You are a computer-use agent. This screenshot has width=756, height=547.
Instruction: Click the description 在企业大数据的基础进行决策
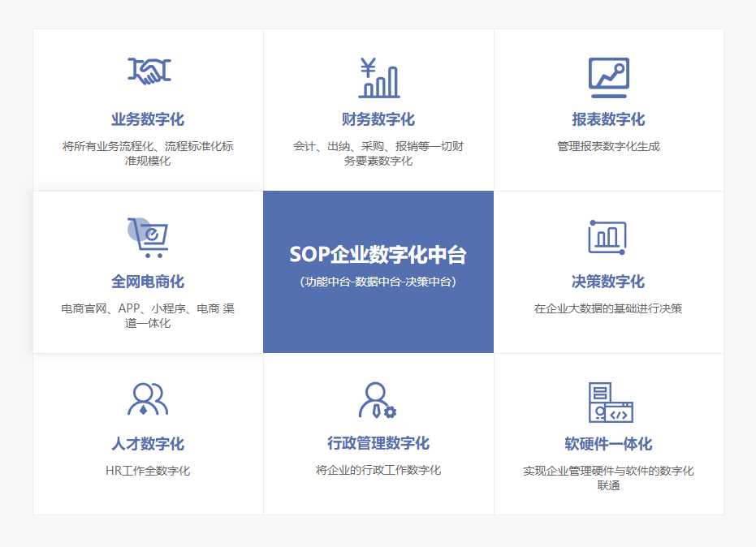608,308
